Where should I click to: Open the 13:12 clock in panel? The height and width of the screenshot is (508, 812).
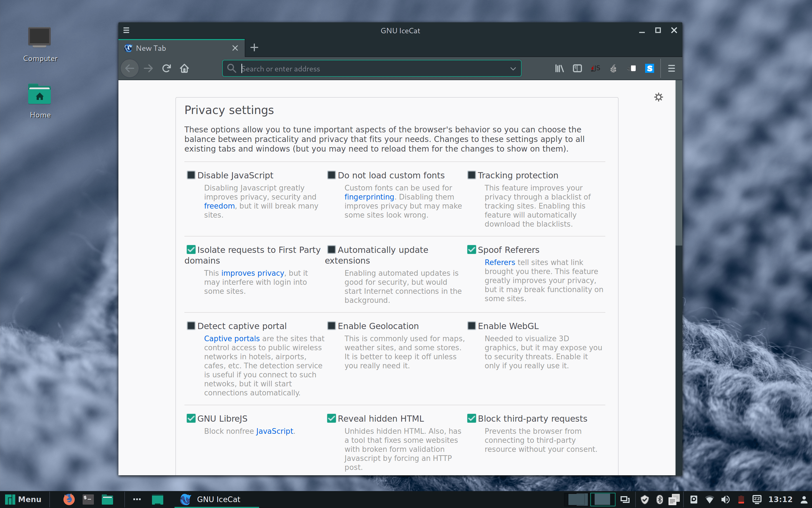tap(780, 500)
